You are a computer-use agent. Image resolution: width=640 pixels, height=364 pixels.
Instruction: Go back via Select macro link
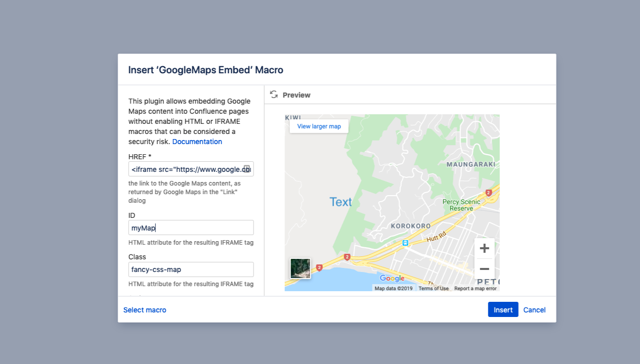(x=145, y=310)
